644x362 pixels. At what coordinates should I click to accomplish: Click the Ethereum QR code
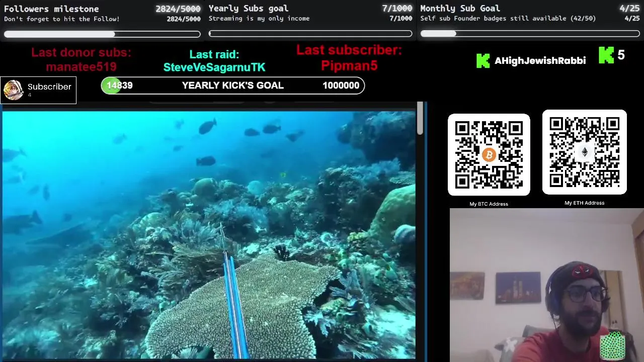[x=584, y=152]
